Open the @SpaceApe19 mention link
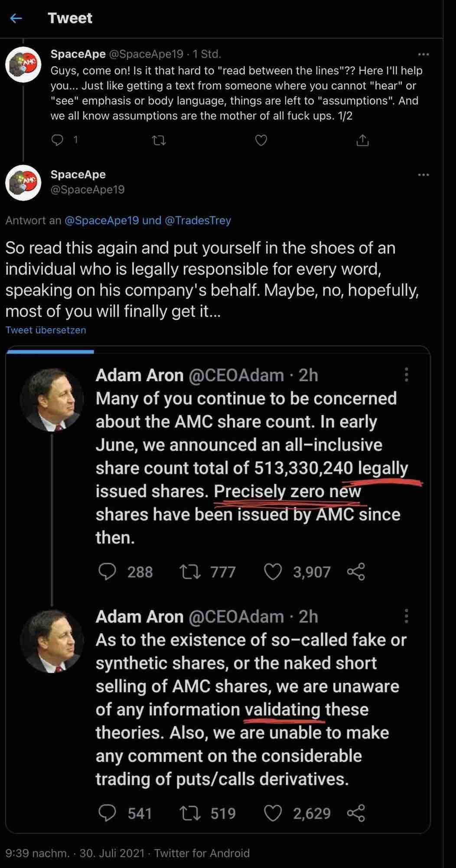The image size is (456, 868). tap(101, 220)
